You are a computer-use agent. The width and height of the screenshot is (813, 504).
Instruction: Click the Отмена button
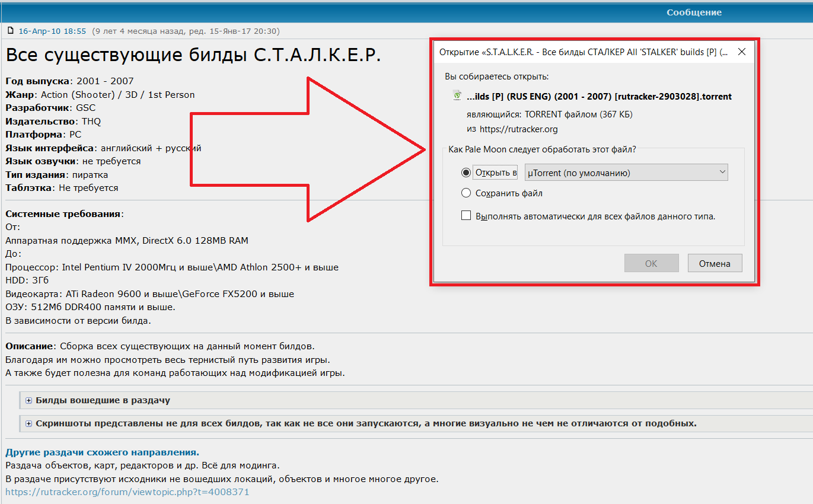point(715,263)
